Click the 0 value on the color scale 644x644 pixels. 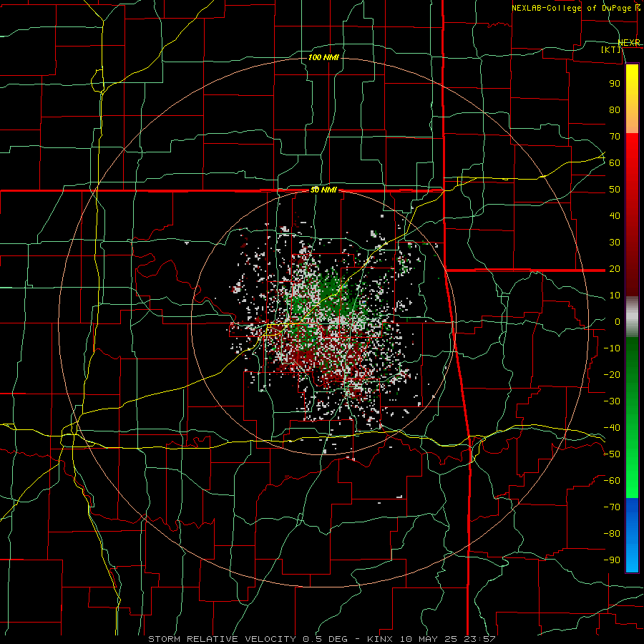tap(618, 321)
